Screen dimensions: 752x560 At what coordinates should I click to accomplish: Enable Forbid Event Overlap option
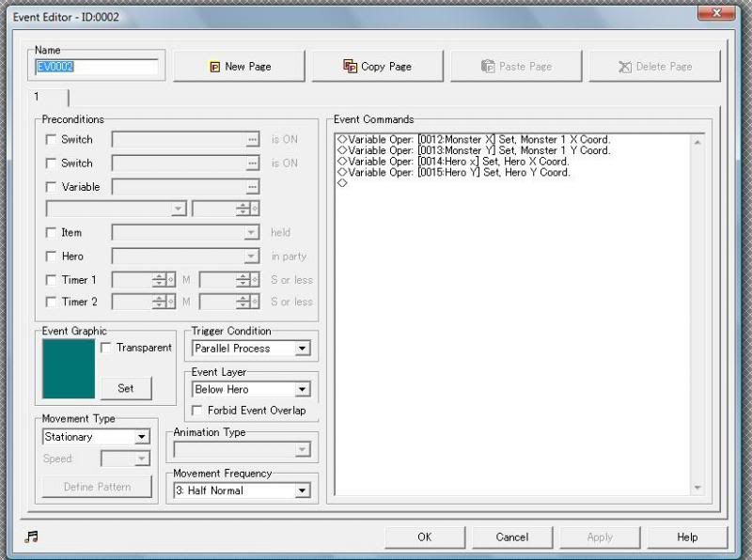pos(197,411)
